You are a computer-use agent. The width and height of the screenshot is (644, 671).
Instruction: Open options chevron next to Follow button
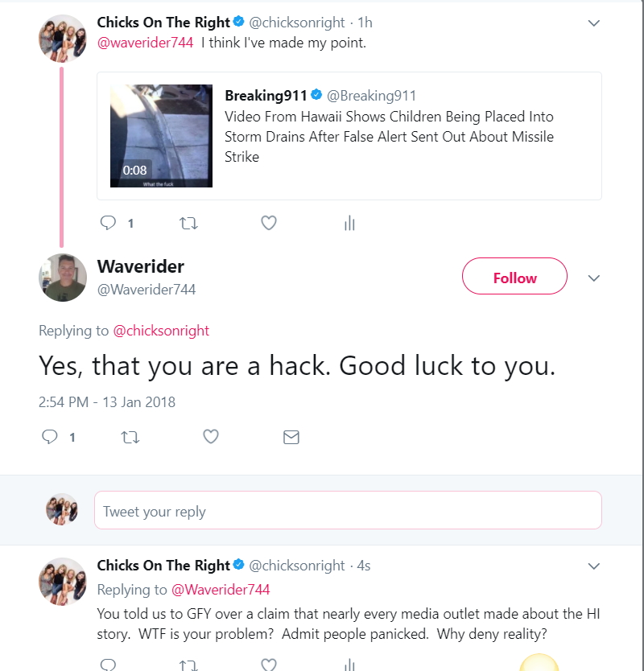(594, 278)
